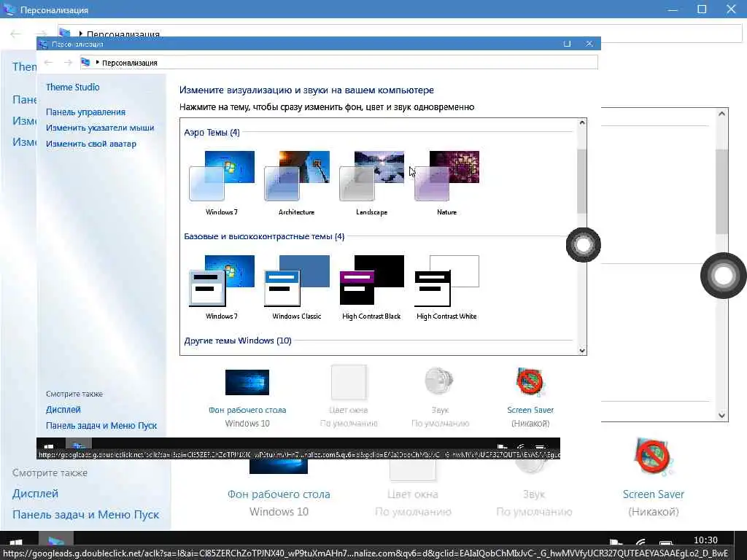Select the Nature Aero theme
The height and width of the screenshot is (560, 747).
447,183
